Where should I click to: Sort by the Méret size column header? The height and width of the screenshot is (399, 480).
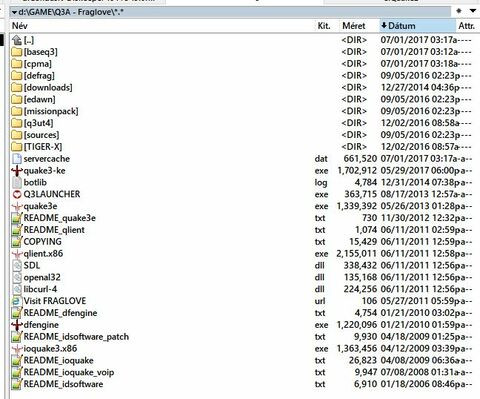point(354,26)
